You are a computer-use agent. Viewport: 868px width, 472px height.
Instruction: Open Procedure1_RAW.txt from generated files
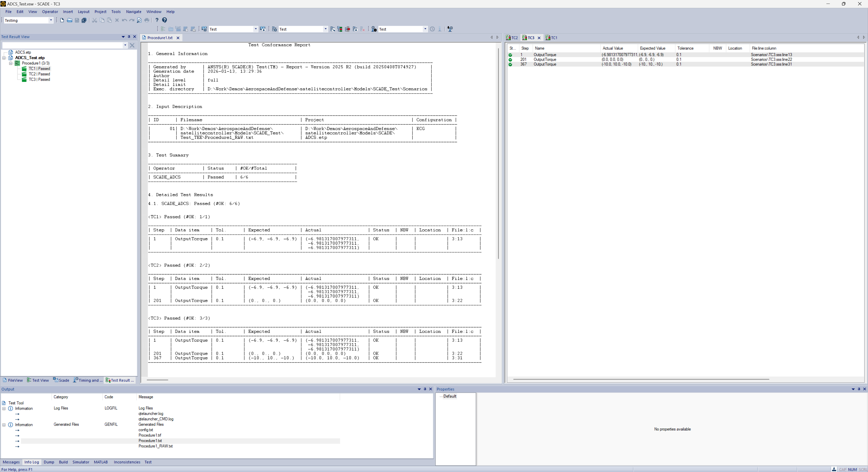point(155,446)
